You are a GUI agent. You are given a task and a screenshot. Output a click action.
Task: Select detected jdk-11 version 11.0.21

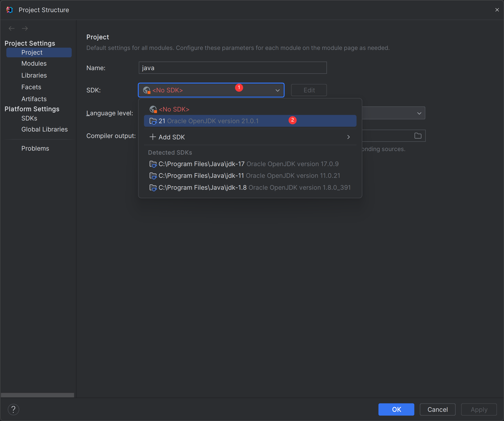250,176
